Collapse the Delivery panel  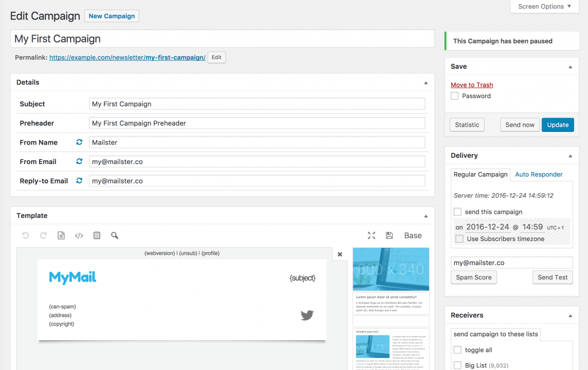570,155
